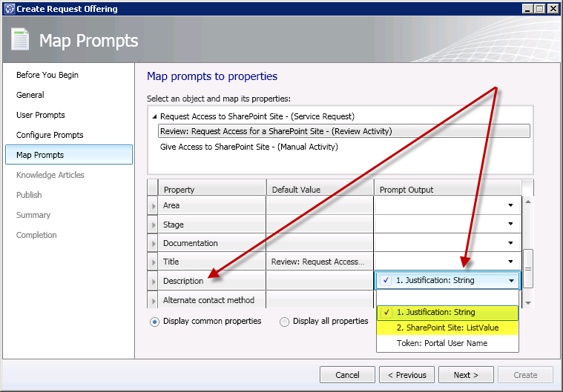This screenshot has width=563, height=392.
Task: Click the Next button
Action: click(x=466, y=375)
